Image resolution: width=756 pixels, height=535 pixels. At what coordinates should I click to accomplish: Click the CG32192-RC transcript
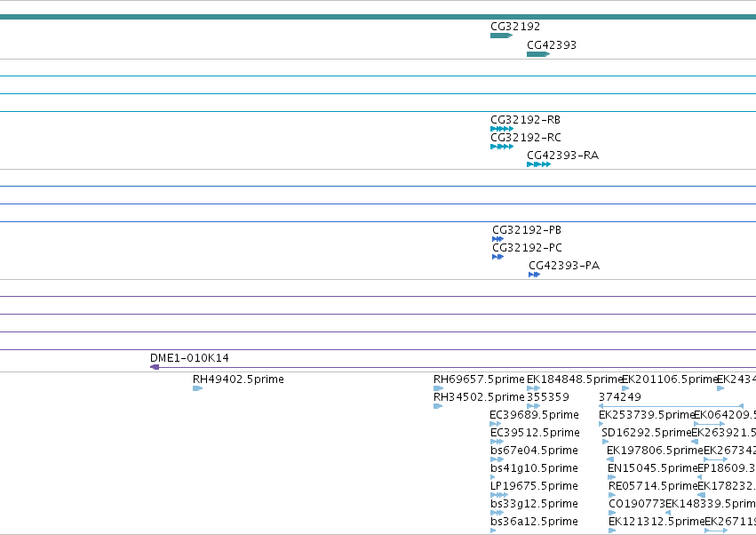pos(526,138)
